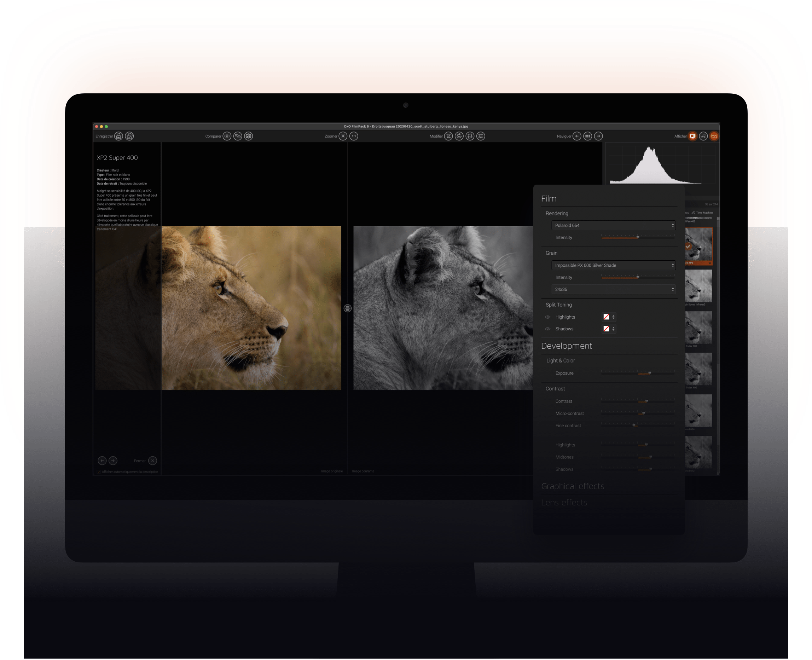Click the Split Toning Shadows color swatch
Image resolution: width=812 pixels, height=660 pixels.
(606, 329)
